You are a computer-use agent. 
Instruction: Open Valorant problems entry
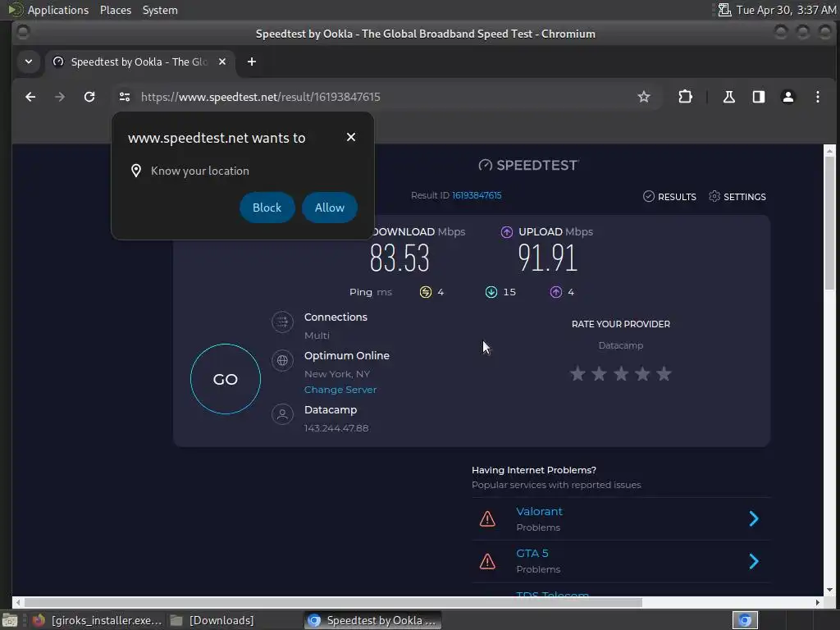[x=540, y=512]
